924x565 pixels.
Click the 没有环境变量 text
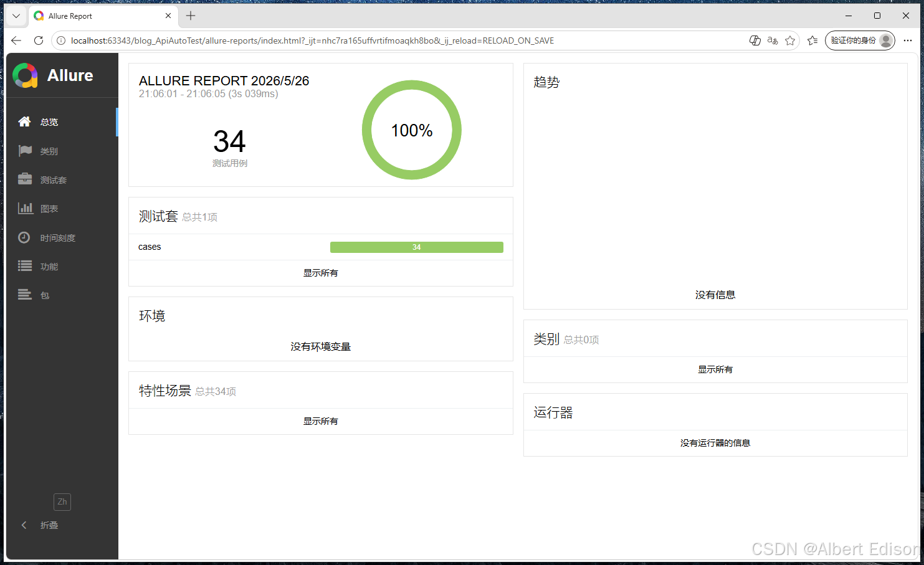pyautogui.click(x=321, y=346)
